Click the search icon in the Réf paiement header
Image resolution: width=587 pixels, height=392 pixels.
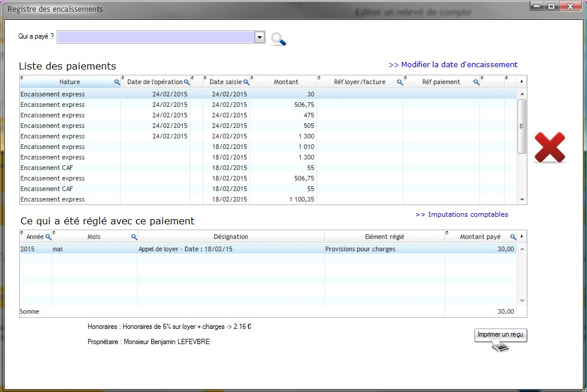tap(476, 82)
